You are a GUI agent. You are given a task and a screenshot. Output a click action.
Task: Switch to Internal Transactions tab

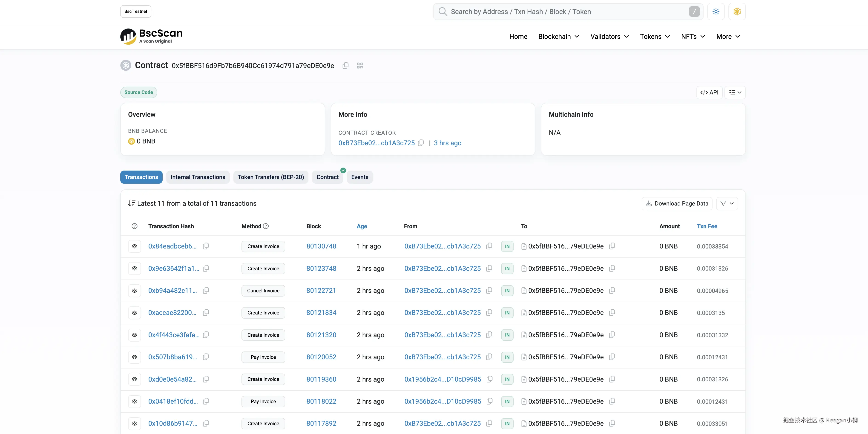click(198, 177)
